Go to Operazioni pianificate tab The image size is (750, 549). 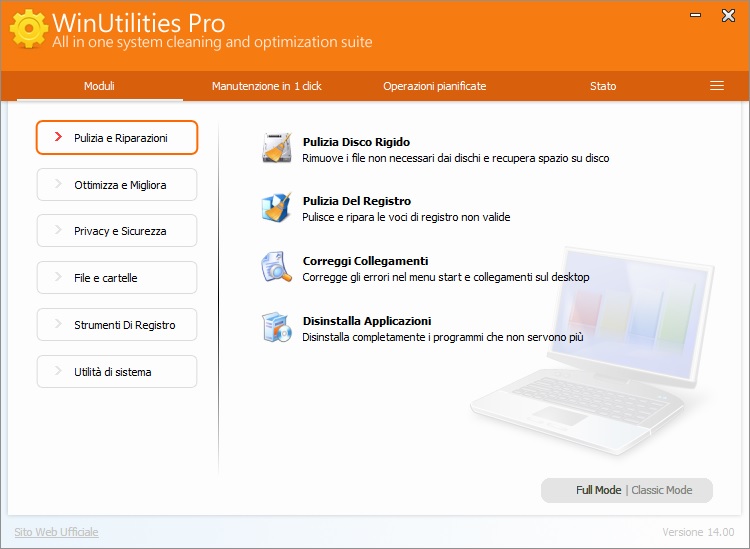[434, 86]
